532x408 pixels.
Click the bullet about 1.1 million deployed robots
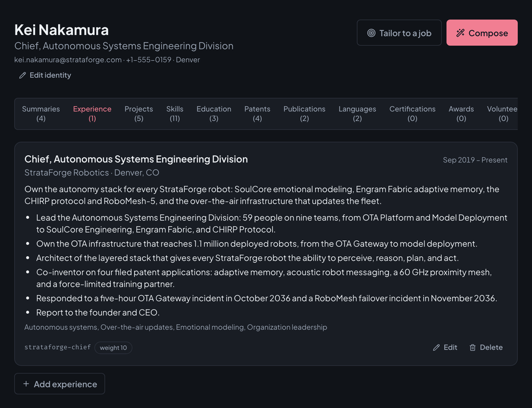256,244
